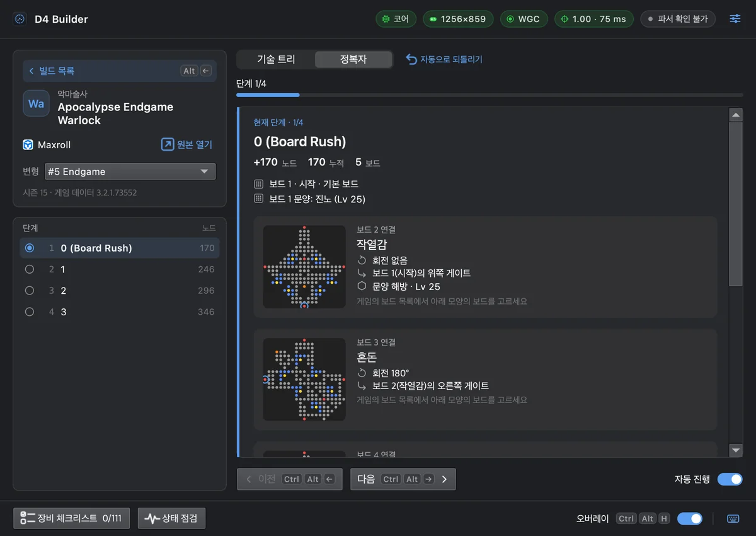Screen dimensions: 756x536
Task: Open the original build via 원본 열기
Action: pos(187,144)
